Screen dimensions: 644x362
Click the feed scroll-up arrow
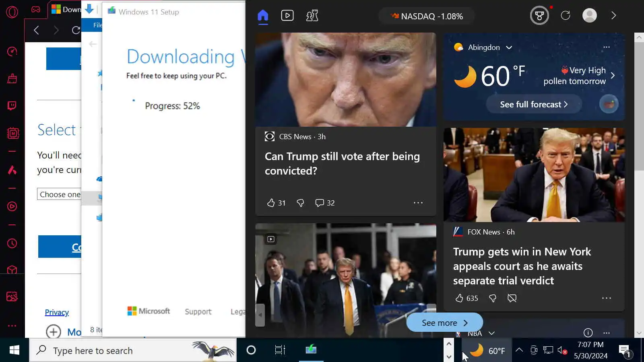tap(639, 37)
